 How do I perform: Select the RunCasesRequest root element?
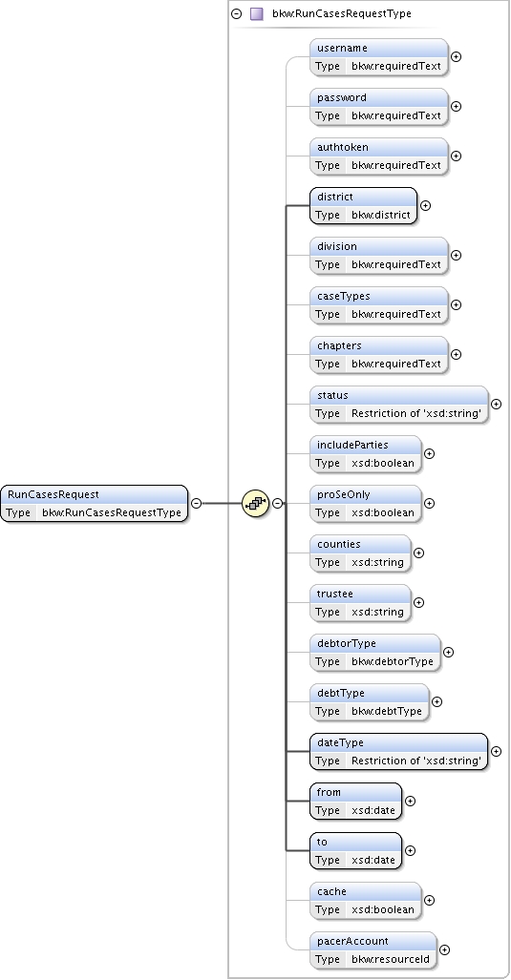click(x=94, y=503)
